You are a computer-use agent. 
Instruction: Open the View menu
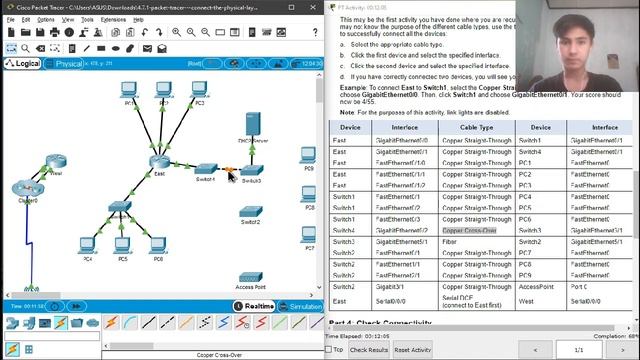68,20
